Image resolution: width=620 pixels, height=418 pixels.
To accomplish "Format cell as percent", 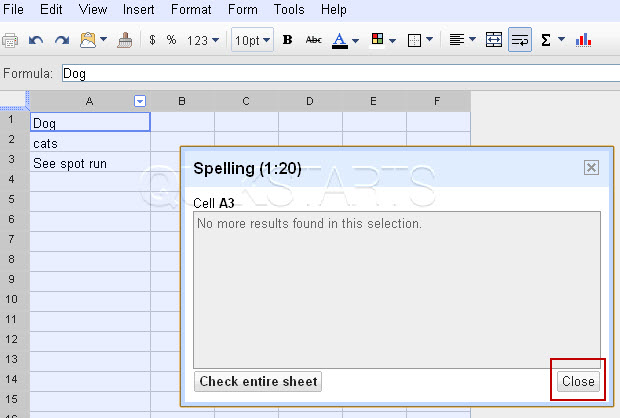I will [x=171, y=40].
